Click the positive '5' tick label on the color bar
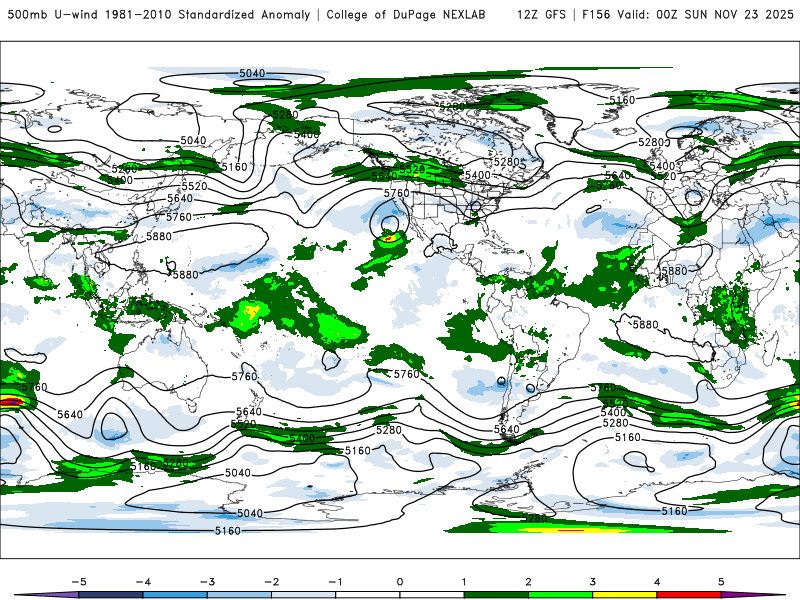This screenshot has height=600, width=800. click(721, 582)
